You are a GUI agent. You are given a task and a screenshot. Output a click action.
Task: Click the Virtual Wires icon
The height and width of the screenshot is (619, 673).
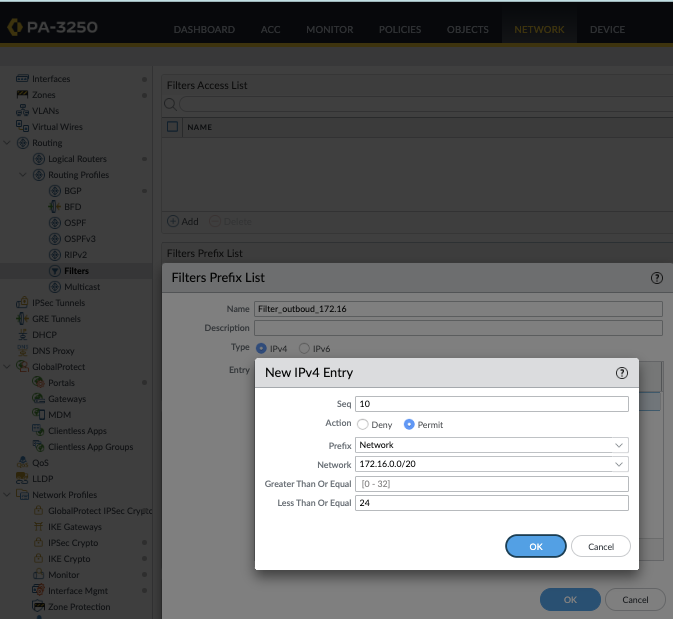click(22, 126)
